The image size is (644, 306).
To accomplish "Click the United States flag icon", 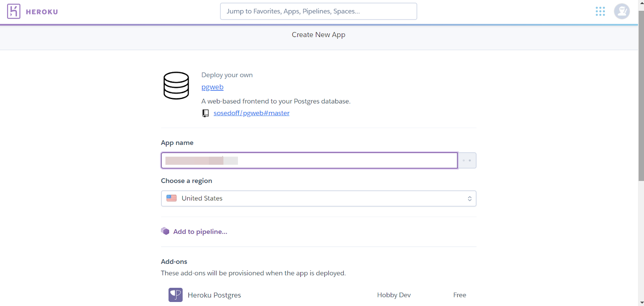I will [x=171, y=198].
